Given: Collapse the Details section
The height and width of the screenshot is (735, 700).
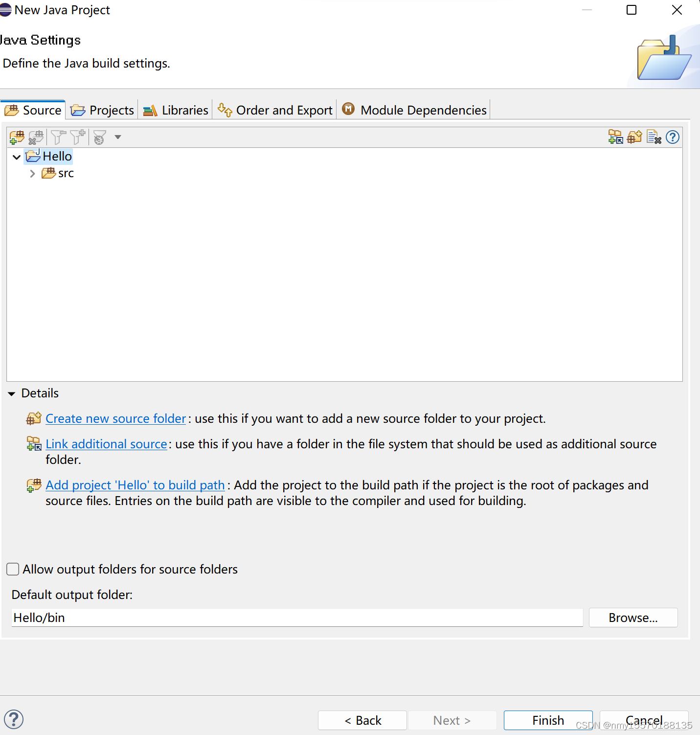Looking at the screenshot, I should click(12, 393).
